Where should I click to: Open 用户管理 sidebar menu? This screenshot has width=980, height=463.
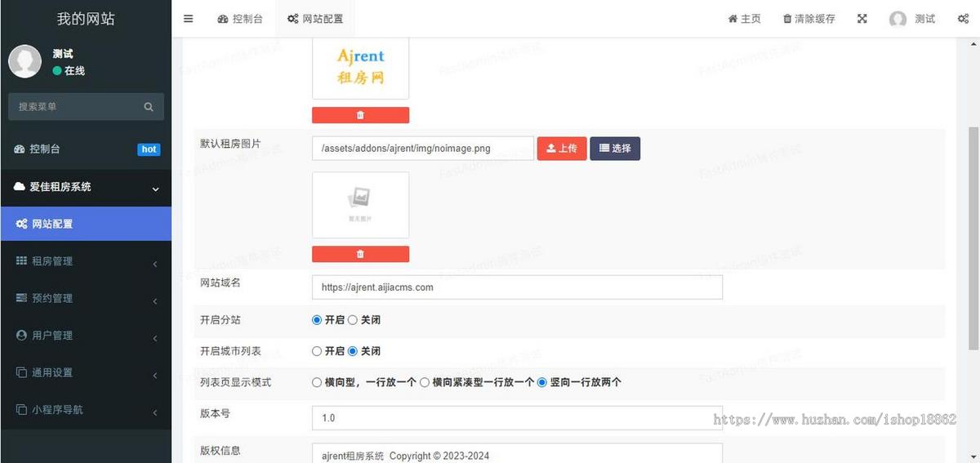86,336
